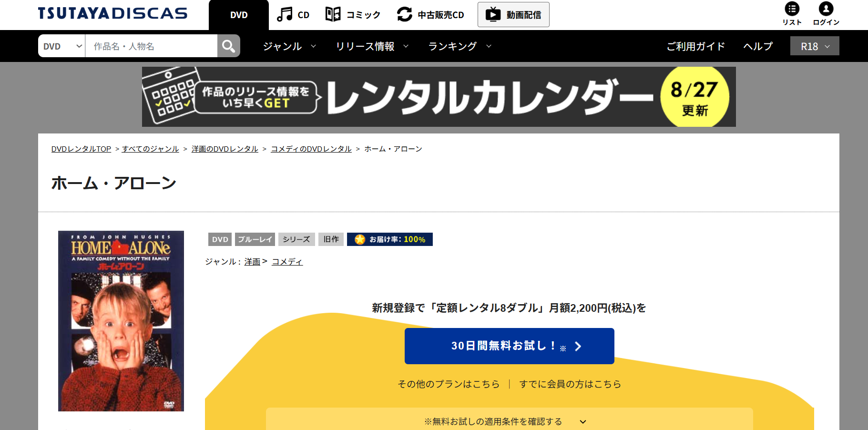Open the DVD search category dropdown
This screenshot has height=430, width=868.
tap(62, 46)
